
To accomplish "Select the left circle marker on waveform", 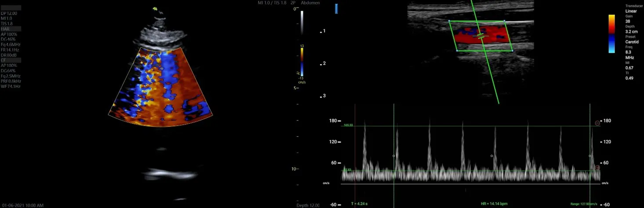I will click(x=394, y=156).
